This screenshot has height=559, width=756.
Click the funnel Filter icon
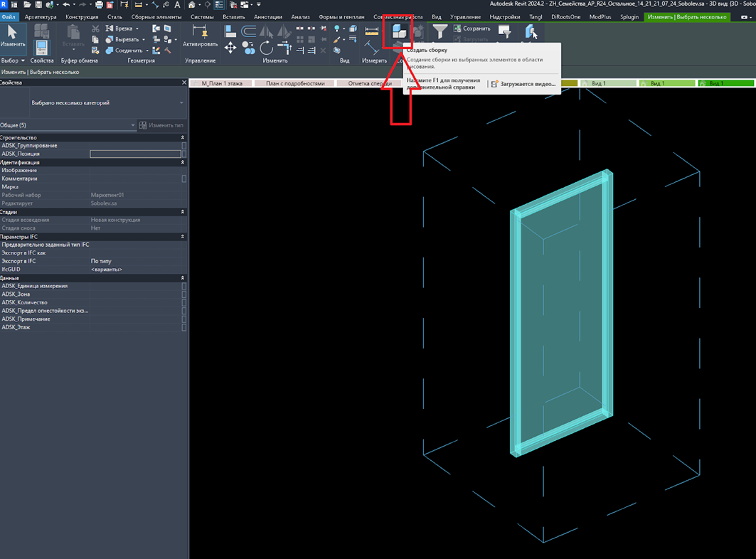(440, 32)
